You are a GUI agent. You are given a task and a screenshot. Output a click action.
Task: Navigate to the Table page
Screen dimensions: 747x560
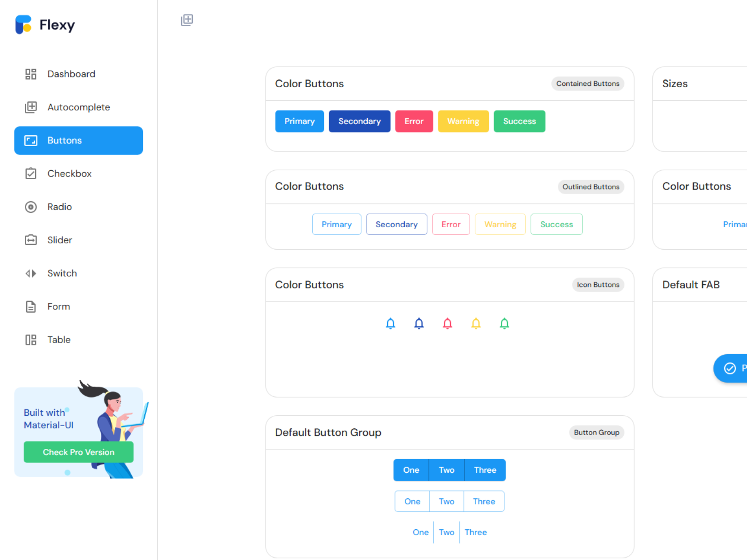pyautogui.click(x=78, y=340)
